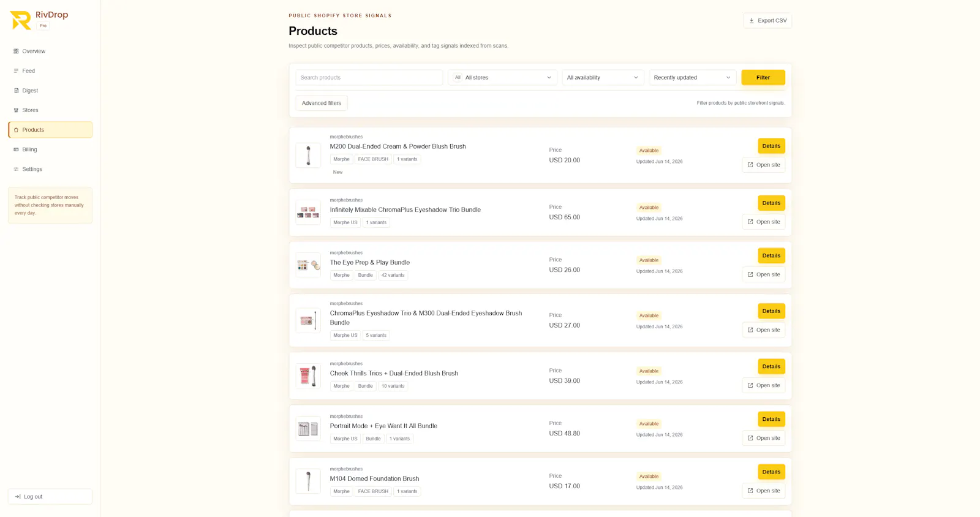Click the Products sidebar icon

[x=16, y=130]
